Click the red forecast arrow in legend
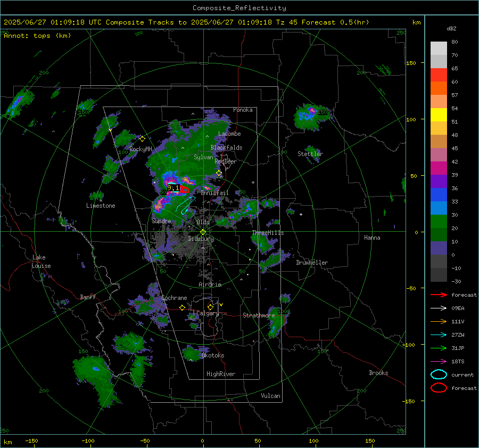The height and width of the screenshot is (448, 479). click(439, 295)
